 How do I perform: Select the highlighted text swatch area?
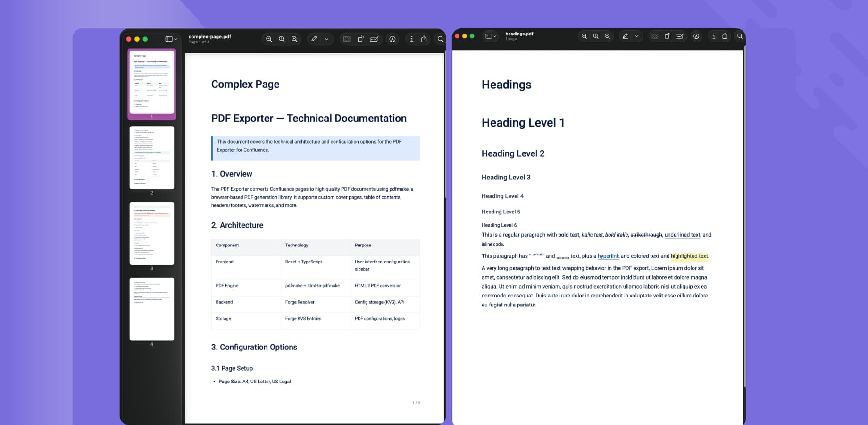pyautogui.click(x=690, y=256)
